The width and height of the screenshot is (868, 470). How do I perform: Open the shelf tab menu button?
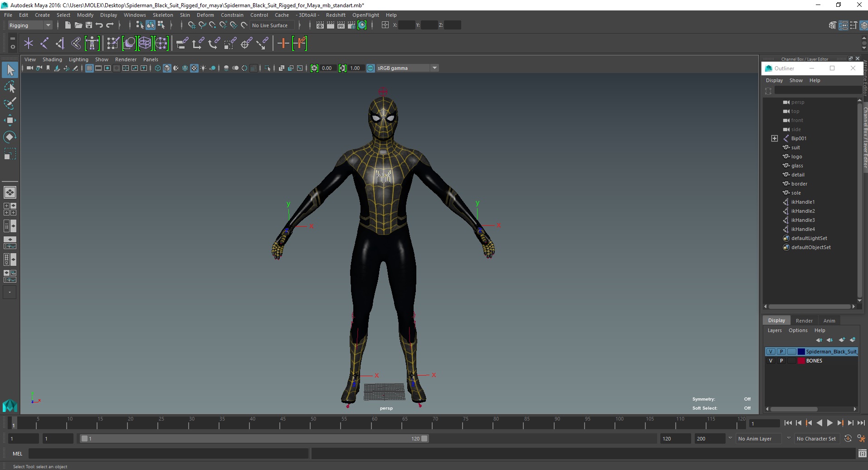coord(12,39)
